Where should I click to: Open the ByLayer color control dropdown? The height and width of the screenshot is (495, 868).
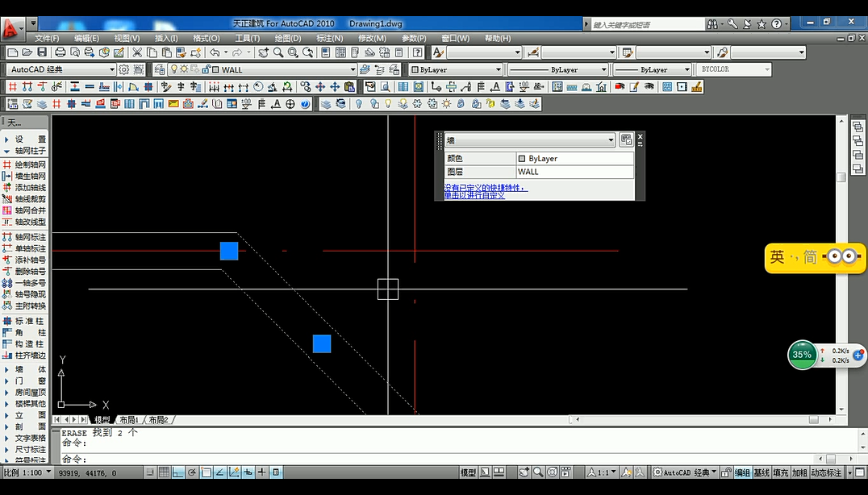(x=498, y=70)
